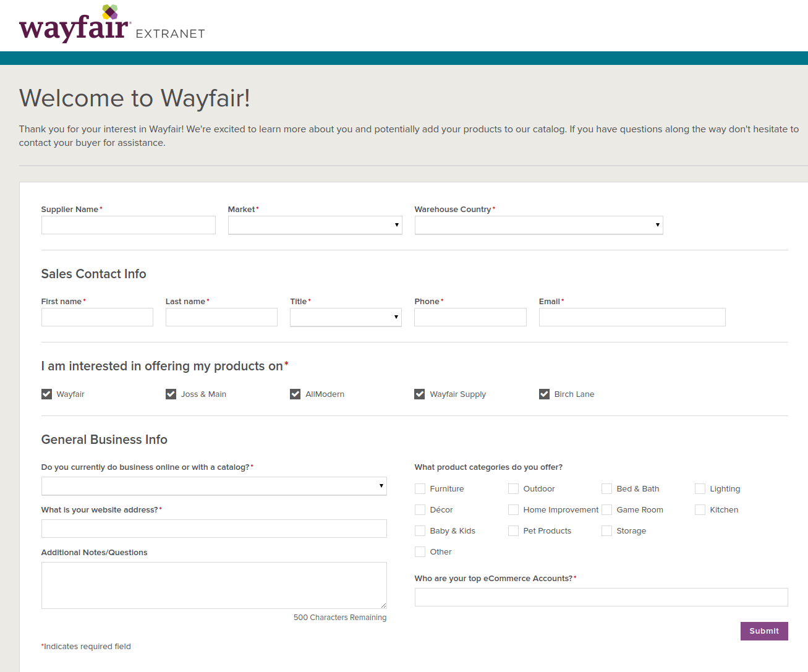The width and height of the screenshot is (808, 672).
Task: Open the Warehouse Country dropdown
Action: click(x=539, y=225)
